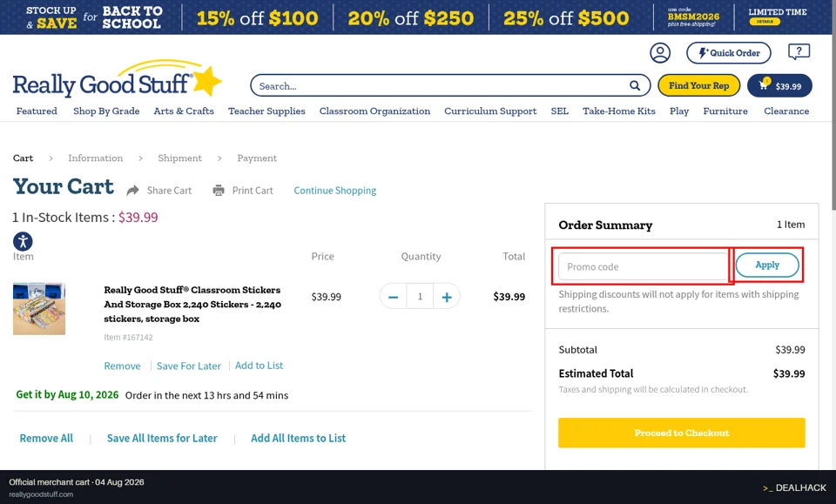The height and width of the screenshot is (504, 836).
Task: Open the Featured menu
Action: click(37, 111)
